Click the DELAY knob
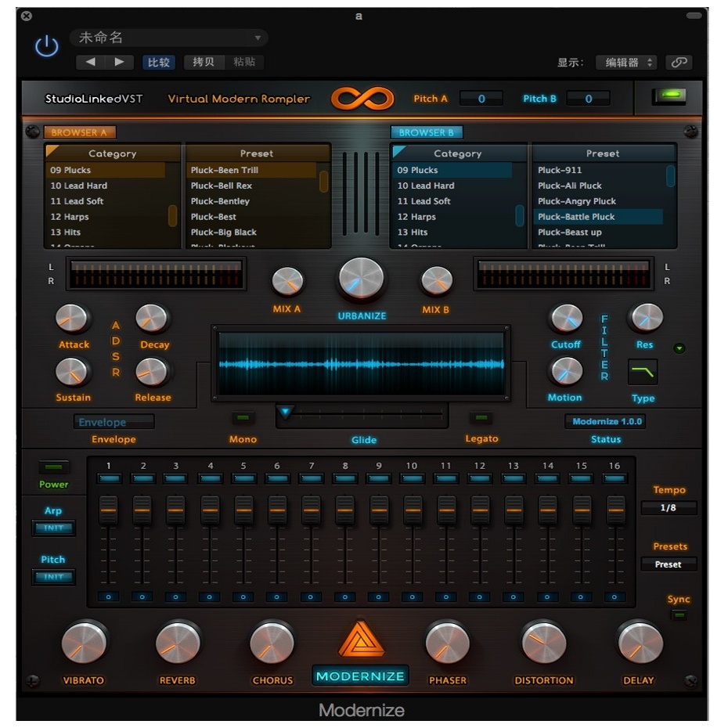 pos(640,643)
